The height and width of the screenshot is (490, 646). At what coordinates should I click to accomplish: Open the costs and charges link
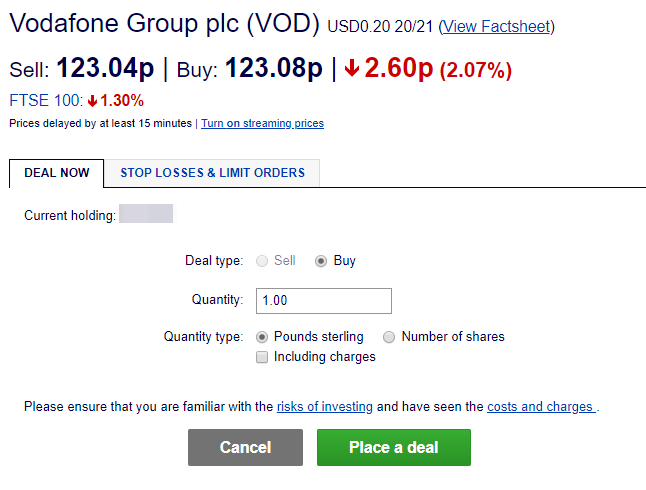[540, 407]
